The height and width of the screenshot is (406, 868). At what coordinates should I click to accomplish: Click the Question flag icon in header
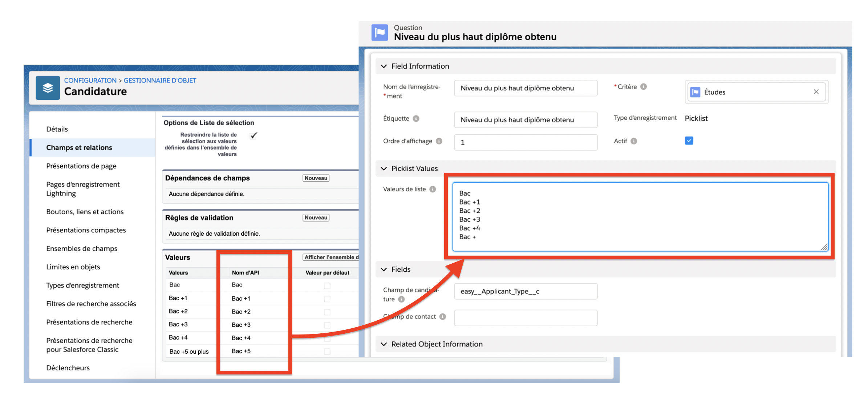coord(380,33)
